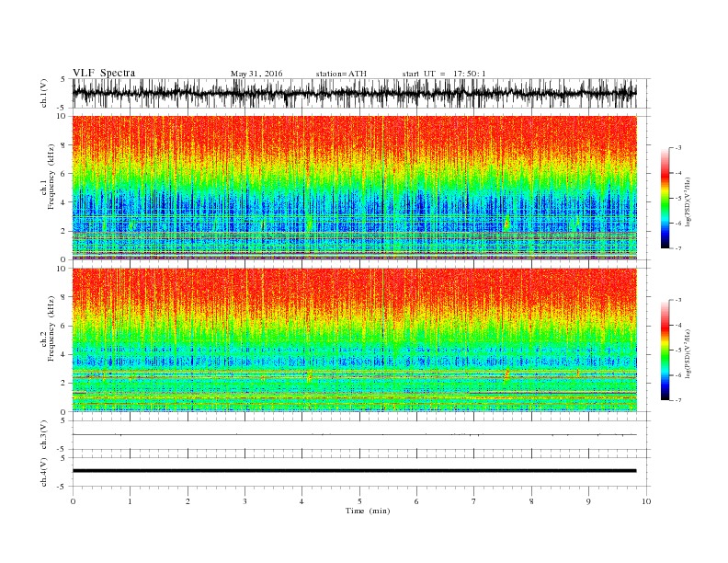Click the "3" minute tick label on time axis
Image resolution: width=728 pixels, height=563 pixels.
pos(245,501)
